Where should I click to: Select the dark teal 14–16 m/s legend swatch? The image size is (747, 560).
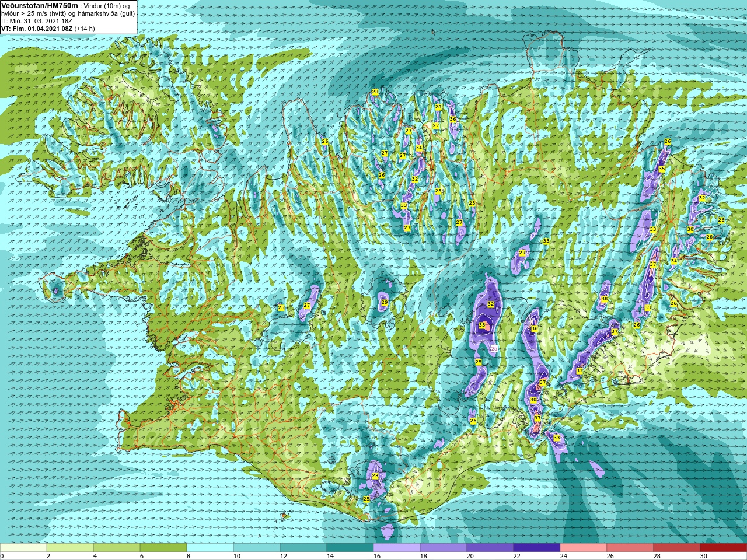[350, 548]
